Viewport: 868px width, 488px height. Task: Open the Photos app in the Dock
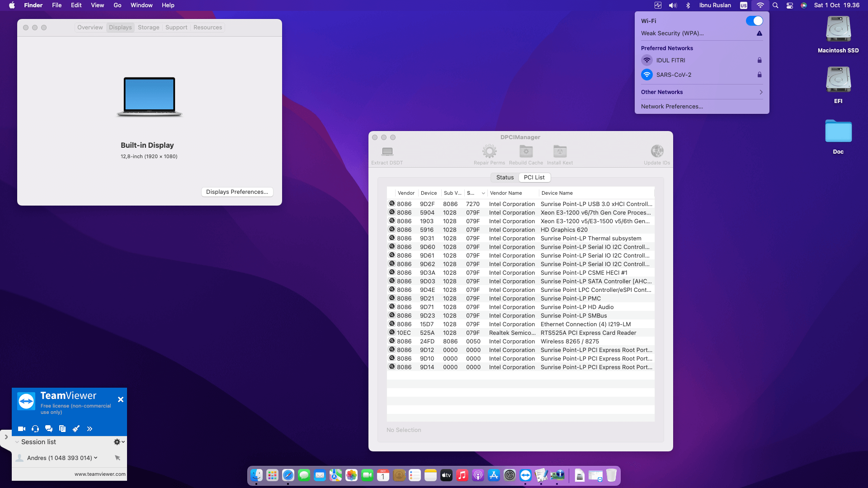pyautogui.click(x=351, y=475)
